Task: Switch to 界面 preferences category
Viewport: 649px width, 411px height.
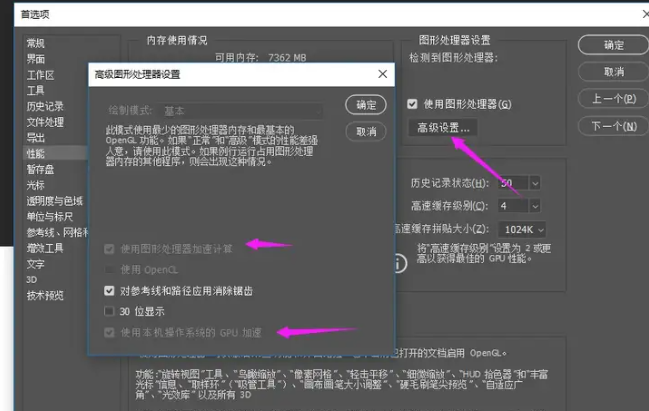Action: click(x=36, y=59)
